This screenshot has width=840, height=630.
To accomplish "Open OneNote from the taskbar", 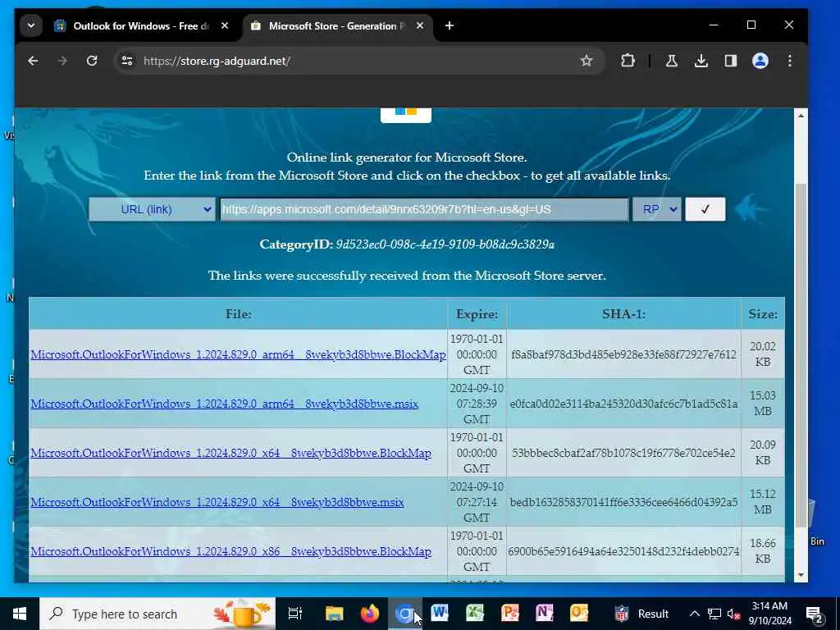I will pyautogui.click(x=545, y=614).
